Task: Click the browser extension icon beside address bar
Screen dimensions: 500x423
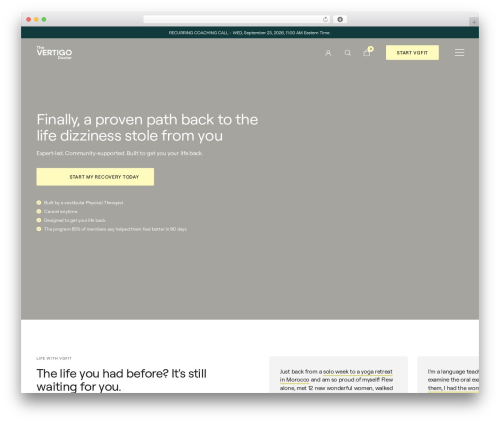Action: click(340, 19)
